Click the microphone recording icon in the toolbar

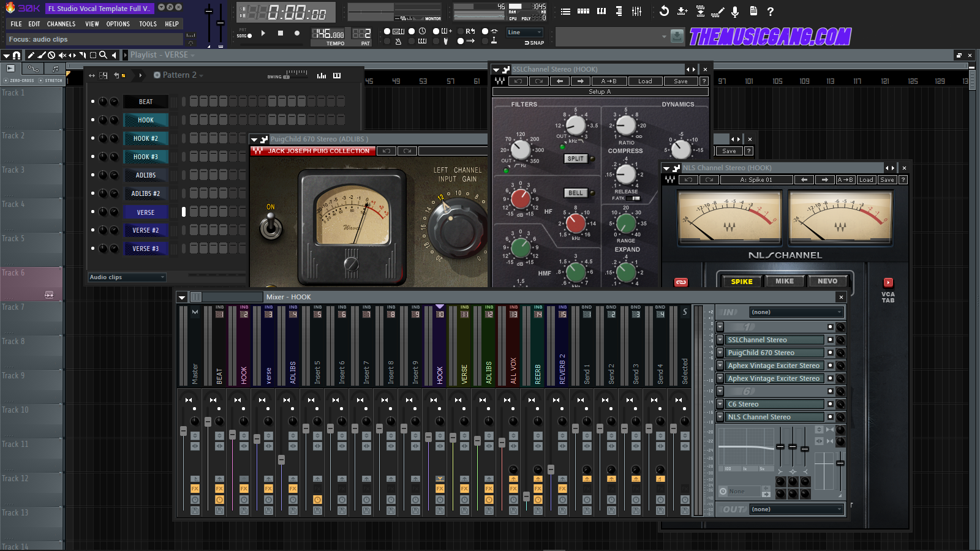pos(734,11)
